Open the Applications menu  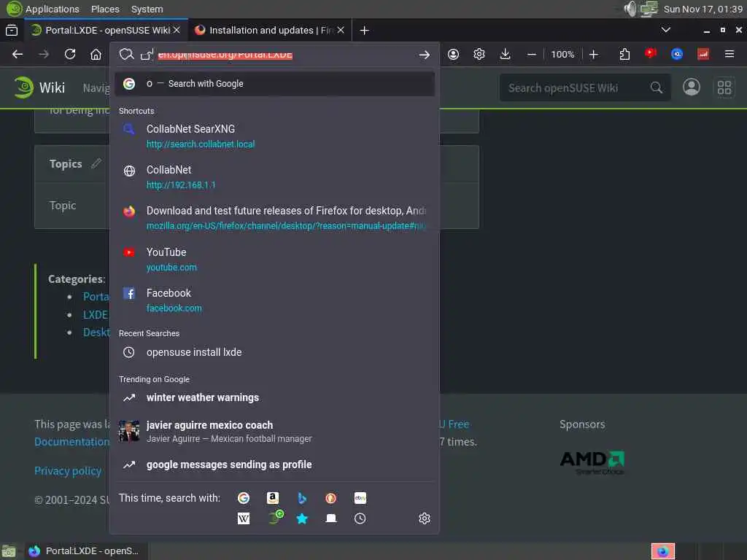click(x=52, y=9)
